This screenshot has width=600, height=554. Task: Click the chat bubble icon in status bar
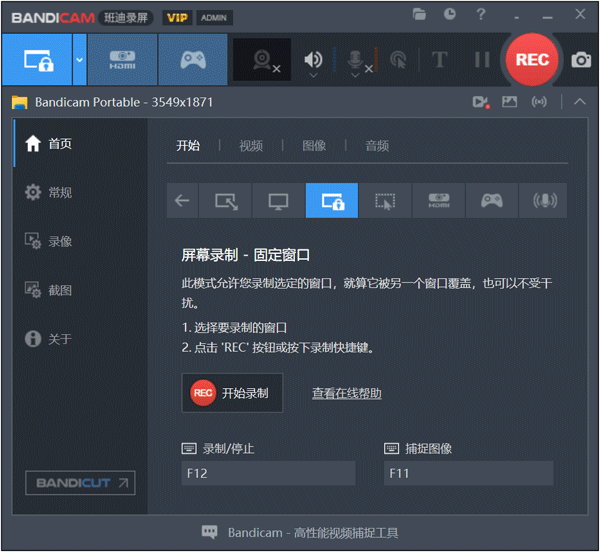point(209,532)
